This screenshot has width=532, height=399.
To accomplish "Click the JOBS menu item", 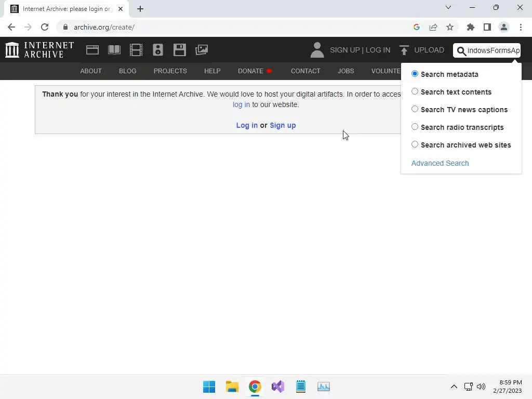I will click(345, 71).
